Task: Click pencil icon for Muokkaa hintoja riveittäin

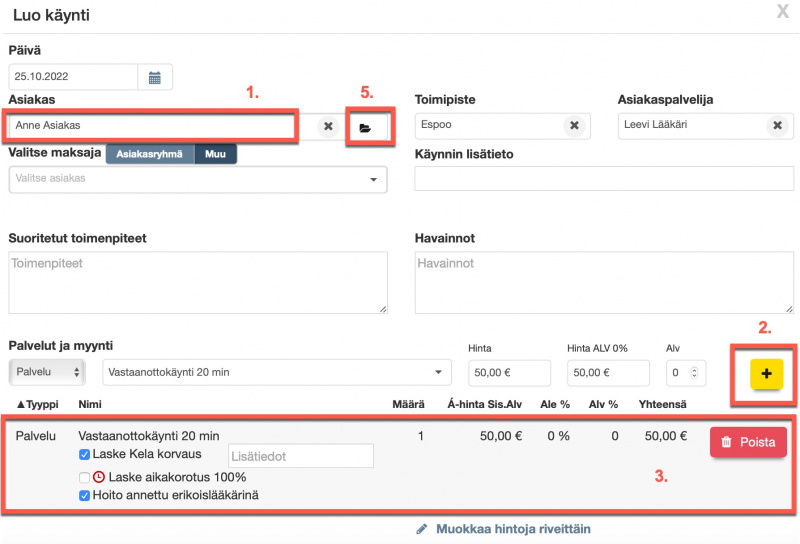Action: coord(422,528)
